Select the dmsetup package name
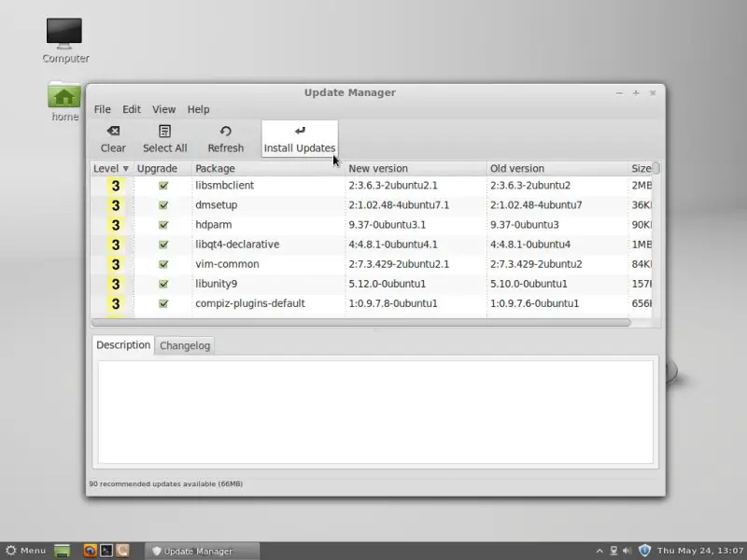 217,204
